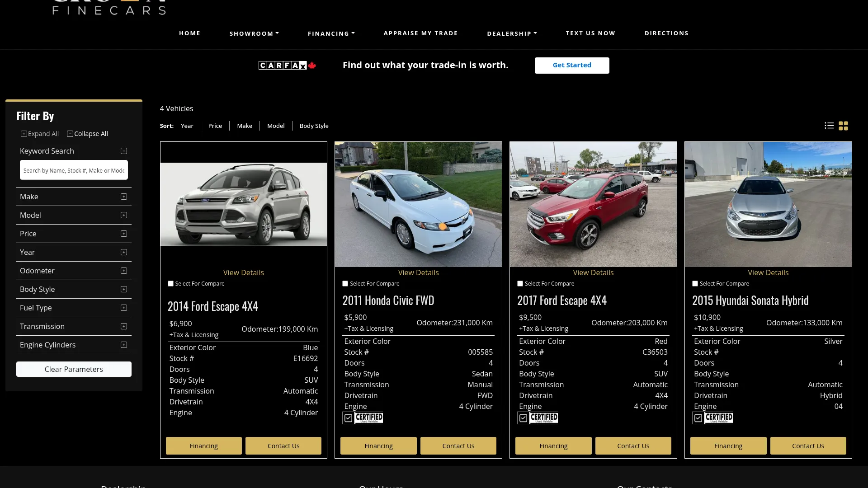Select 2017 Ford Escape for compare
This screenshot has height=488, width=868.
[x=520, y=284]
